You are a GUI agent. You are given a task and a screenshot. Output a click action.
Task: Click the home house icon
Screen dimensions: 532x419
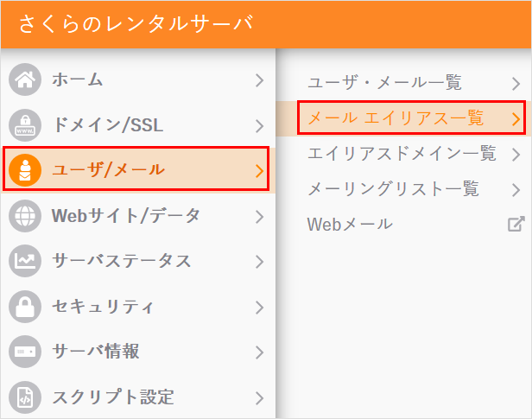coord(25,80)
